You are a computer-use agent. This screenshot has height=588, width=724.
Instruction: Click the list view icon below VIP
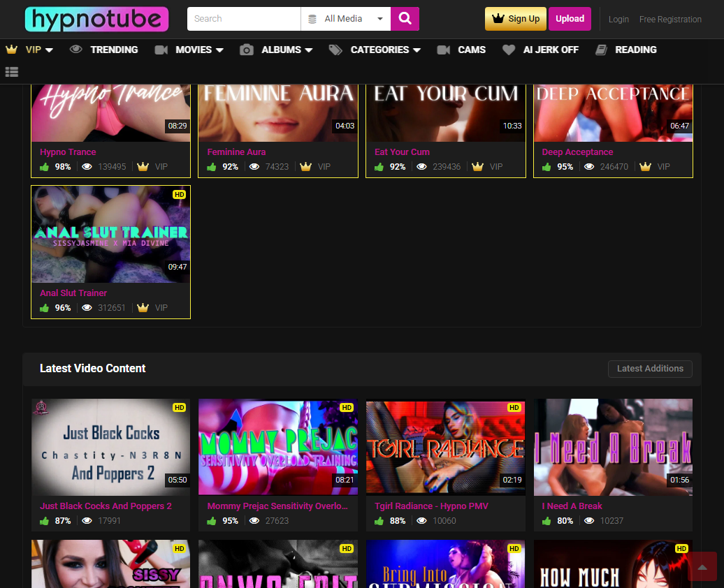(12, 72)
